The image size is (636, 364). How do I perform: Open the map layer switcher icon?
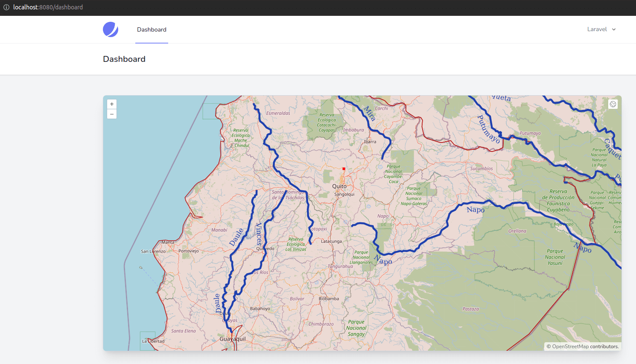pyautogui.click(x=613, y=104)
